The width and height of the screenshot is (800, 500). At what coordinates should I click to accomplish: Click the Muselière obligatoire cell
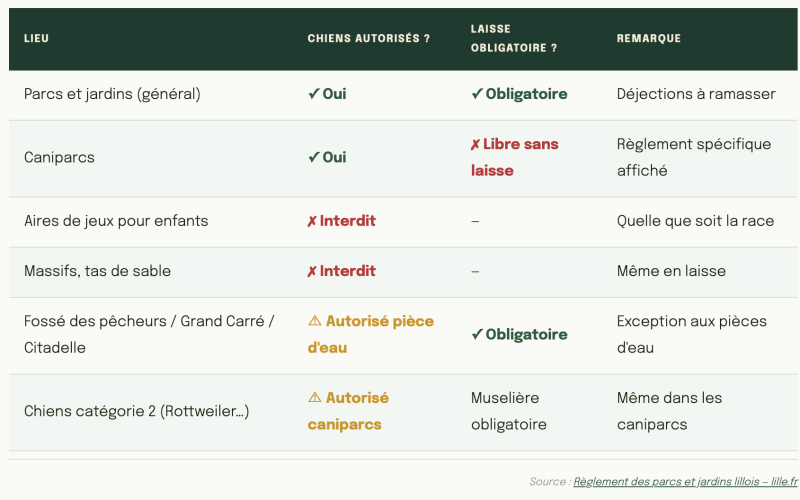(x=509, y=411)
